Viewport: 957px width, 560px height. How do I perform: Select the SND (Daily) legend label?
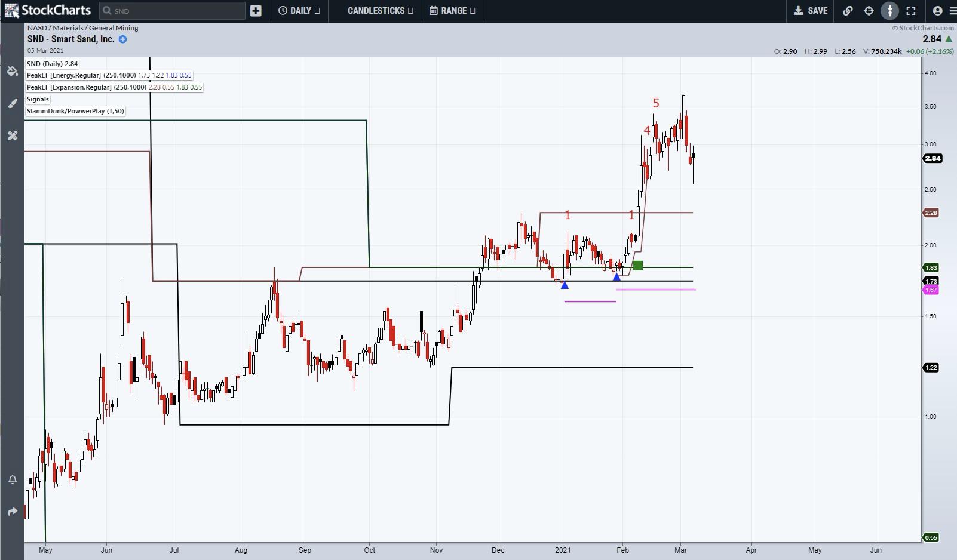53,64
